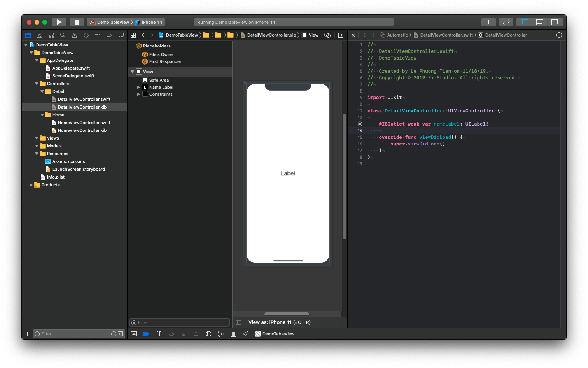
Task: Open the Align constraints tool
Action: 184,334
